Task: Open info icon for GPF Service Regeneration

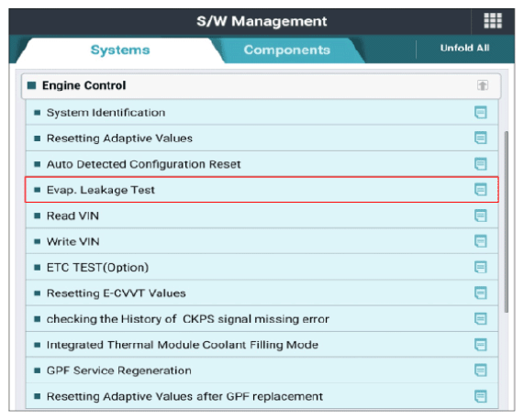Action: point(481,370)
